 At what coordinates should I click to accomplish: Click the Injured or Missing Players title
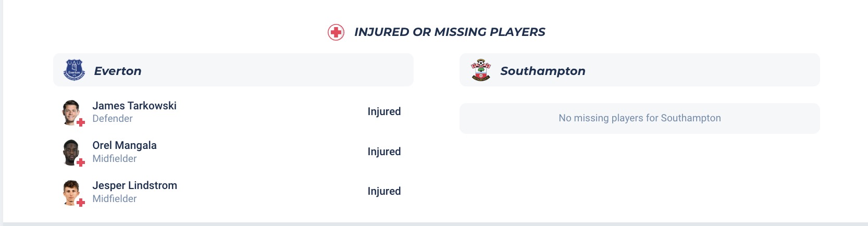(x=450, y=32)
